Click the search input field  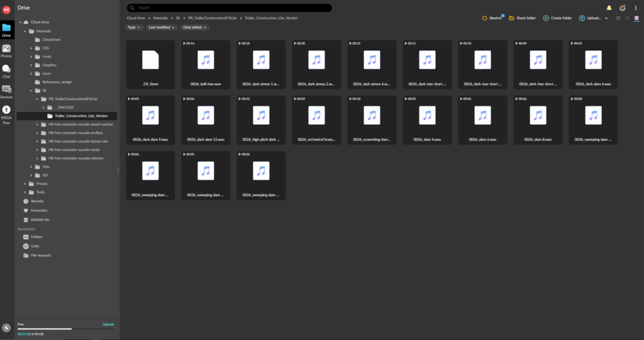tap(230, 8)
